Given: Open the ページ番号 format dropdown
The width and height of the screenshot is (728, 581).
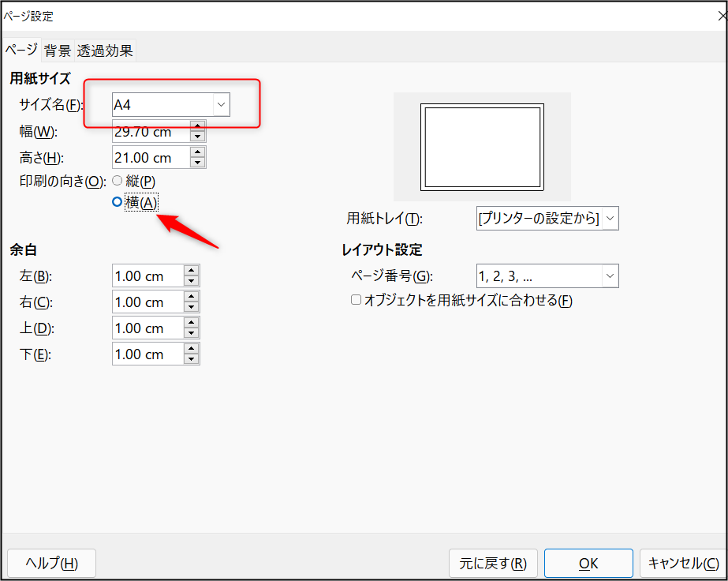Looking at the screenshot, I should point(547,276).
